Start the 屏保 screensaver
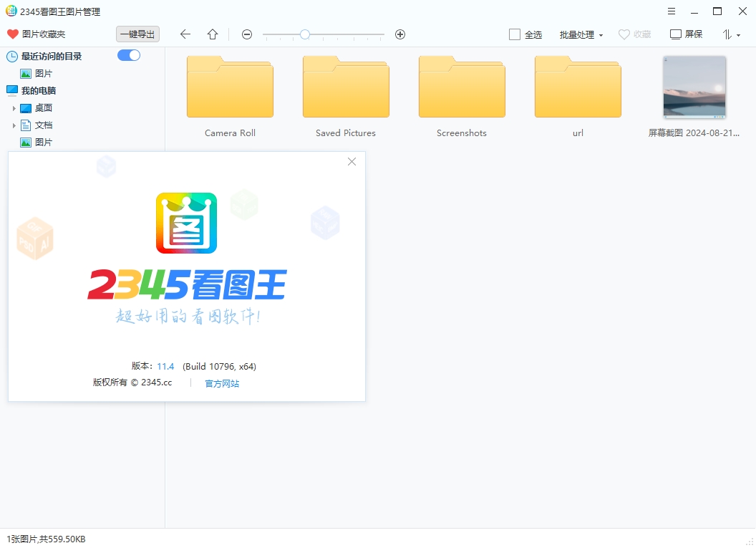The image size is (756, 548). tap(686, 34)
